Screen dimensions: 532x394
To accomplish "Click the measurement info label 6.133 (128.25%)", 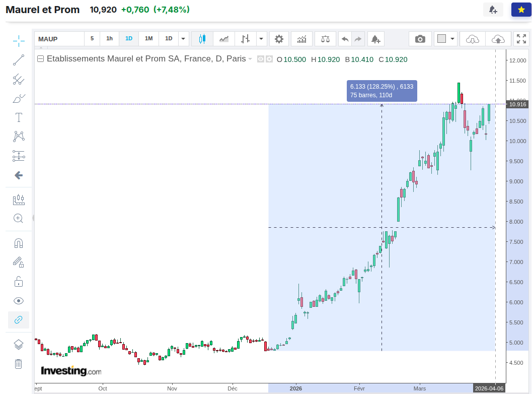I will pyautogui.click(x=382, y=91).
